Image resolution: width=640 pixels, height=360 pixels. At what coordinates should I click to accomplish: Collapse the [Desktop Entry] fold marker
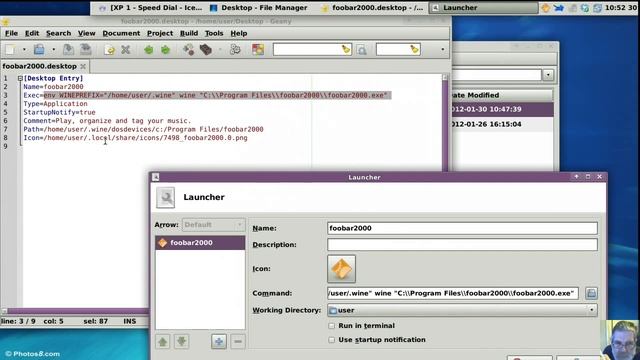20,78
